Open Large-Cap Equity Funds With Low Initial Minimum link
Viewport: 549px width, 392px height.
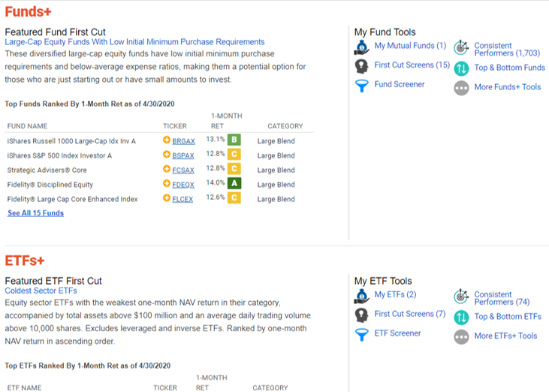click(x=134, y=42)
